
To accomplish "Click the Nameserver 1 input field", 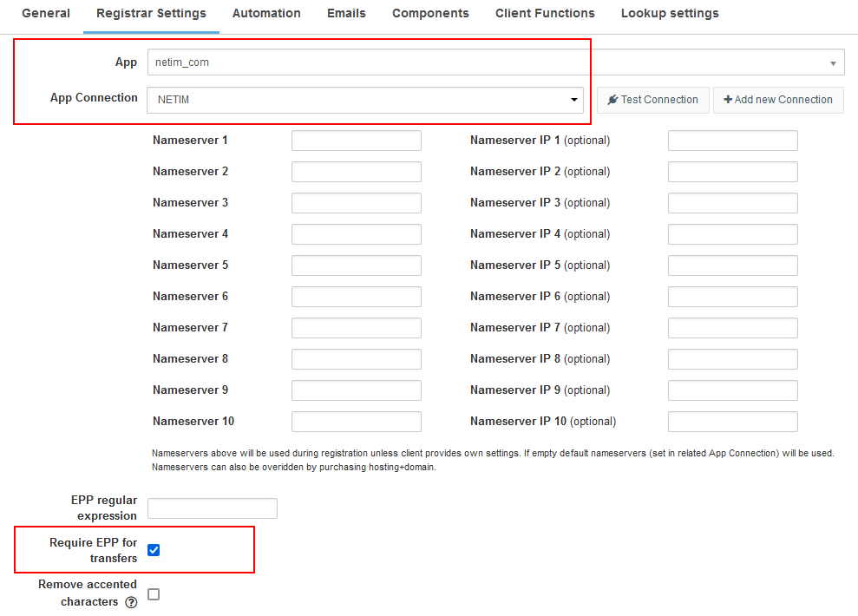I will pyautogui.click(x=356, y=140).
